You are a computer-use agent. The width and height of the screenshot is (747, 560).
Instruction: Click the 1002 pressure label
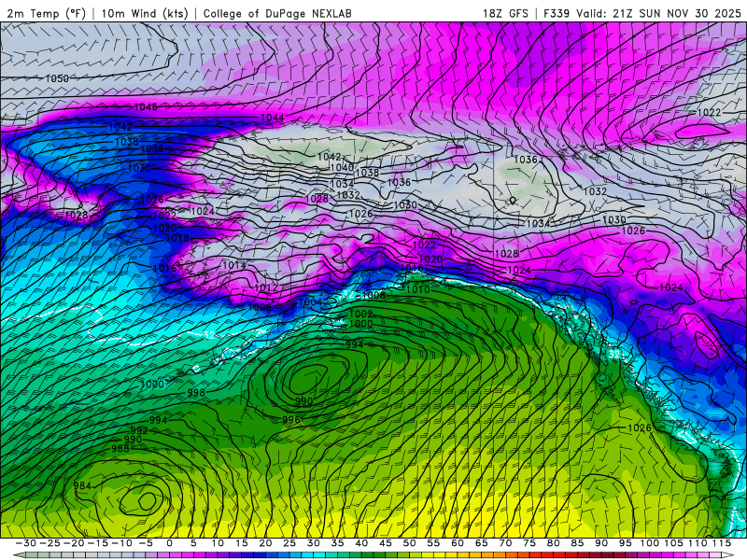(x=360, y=314)
